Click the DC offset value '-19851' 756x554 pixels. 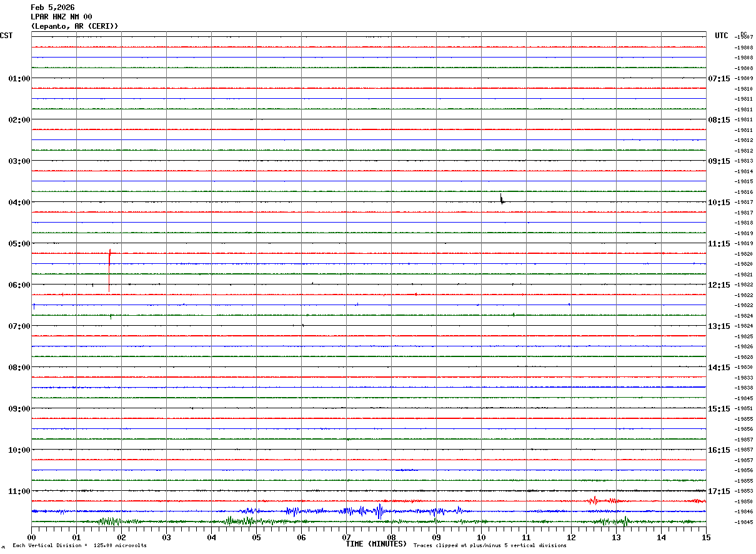(744, 409)
